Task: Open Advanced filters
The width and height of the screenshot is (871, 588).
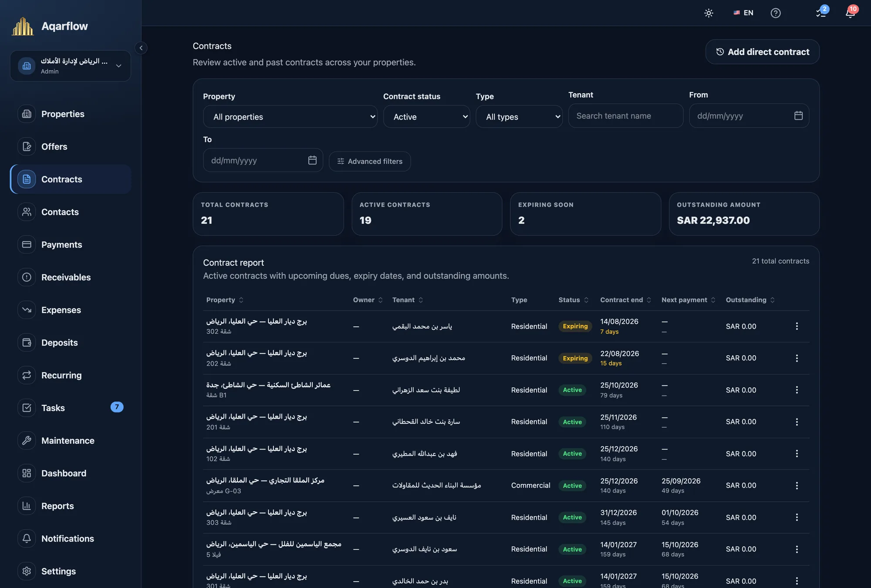Action: (x=370, y=162)
